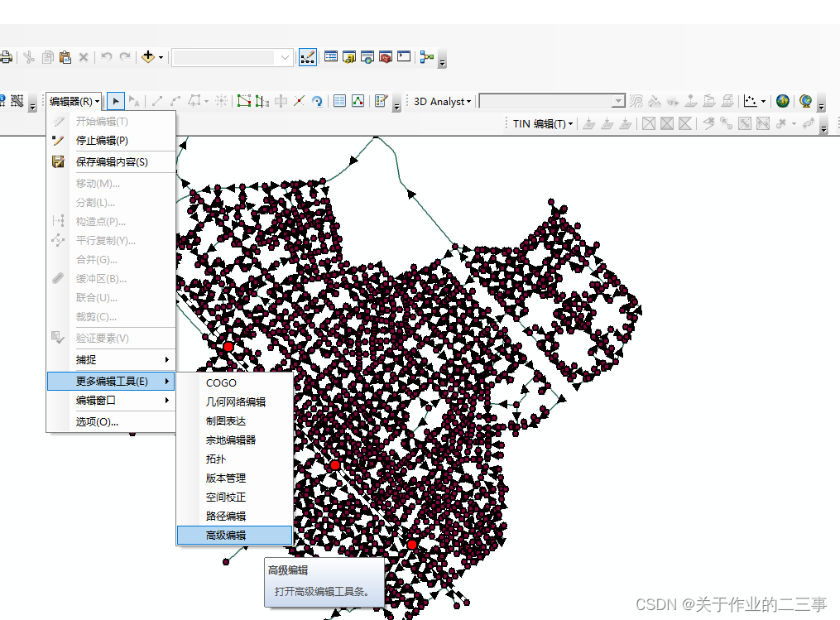This screenshot has width=840, height=620.
Task: Choose 空间校正 from submenu
Action: 235,497
